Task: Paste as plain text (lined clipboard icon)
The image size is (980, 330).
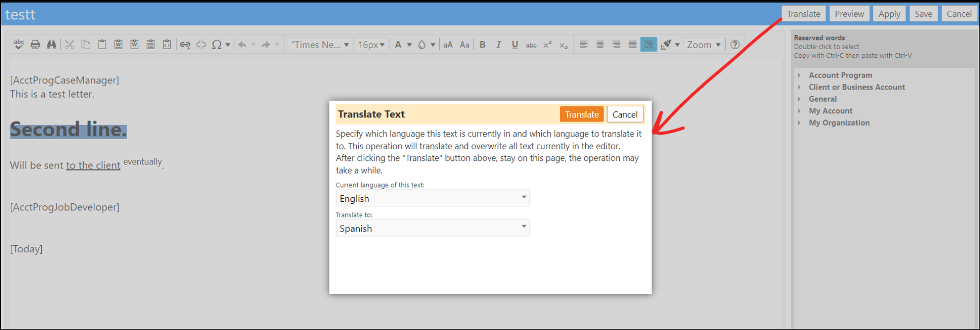Action: (150, 44)
